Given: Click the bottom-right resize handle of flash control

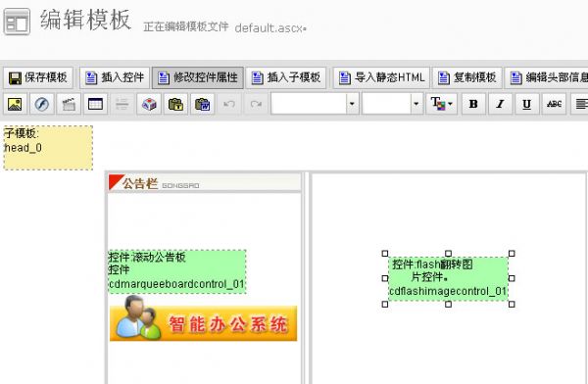Looking at the screenshot, I should tap(512, 304).
